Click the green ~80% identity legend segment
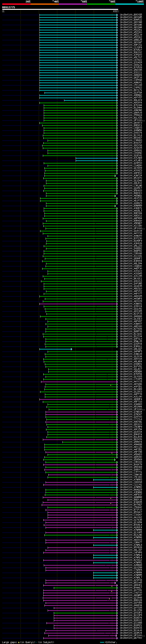The width and height of the screenshot is (146, 644). 101,4
